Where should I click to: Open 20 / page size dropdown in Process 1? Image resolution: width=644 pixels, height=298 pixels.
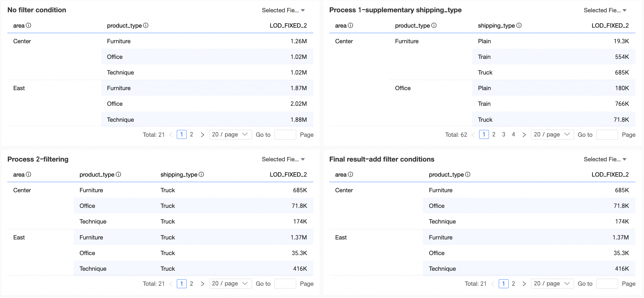[552, 135]
